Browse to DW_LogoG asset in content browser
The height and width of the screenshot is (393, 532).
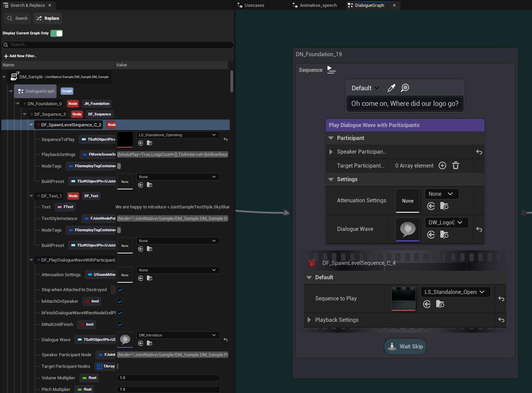444,235
